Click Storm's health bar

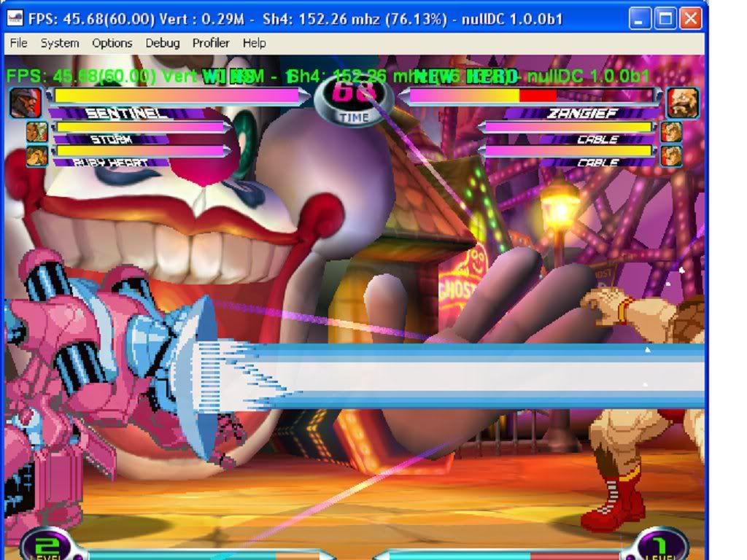[141, 127]
